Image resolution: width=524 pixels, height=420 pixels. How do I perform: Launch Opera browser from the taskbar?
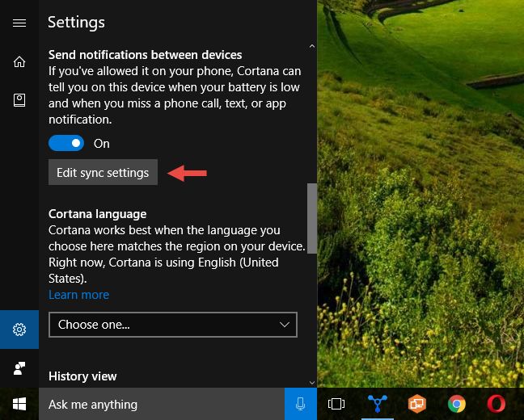[x=497, y=404]
